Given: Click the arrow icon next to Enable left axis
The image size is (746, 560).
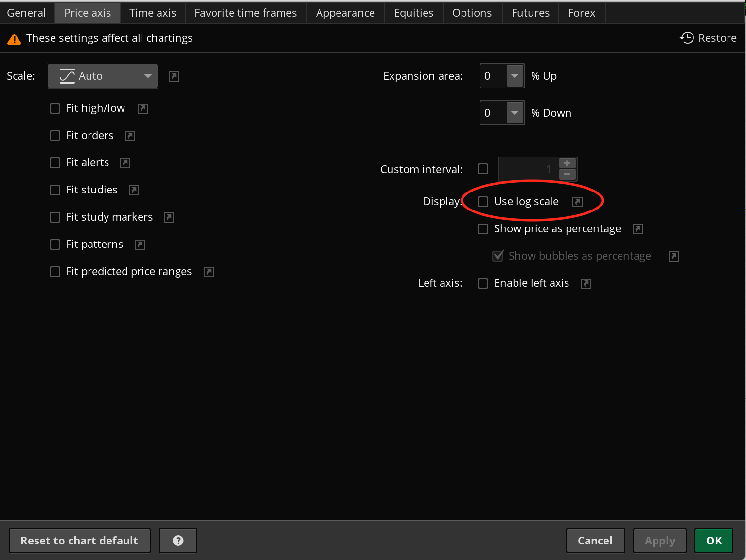Looking at the screenshot, I should point(586,283).
